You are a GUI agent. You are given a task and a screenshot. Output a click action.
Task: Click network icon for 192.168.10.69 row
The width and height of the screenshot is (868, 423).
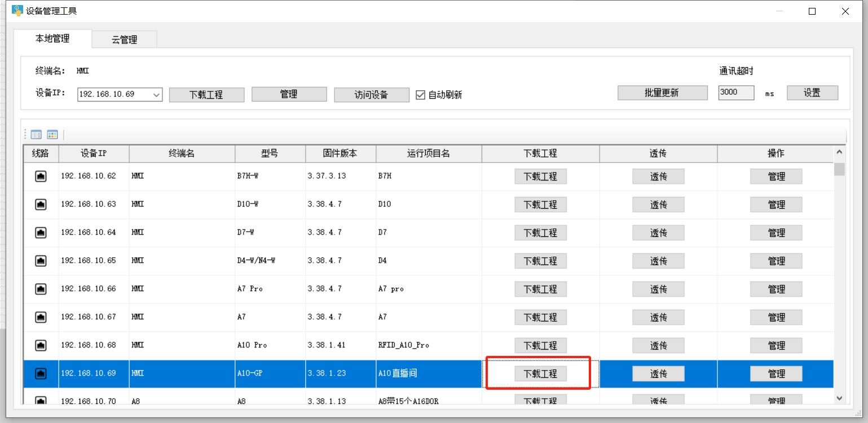[x=41, y=374]
